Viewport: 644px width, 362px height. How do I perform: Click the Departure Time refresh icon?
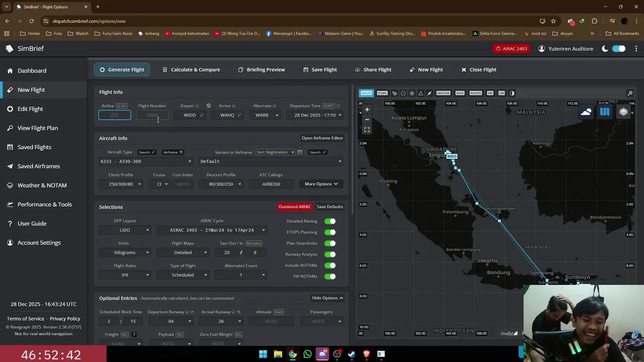point(338,106)
